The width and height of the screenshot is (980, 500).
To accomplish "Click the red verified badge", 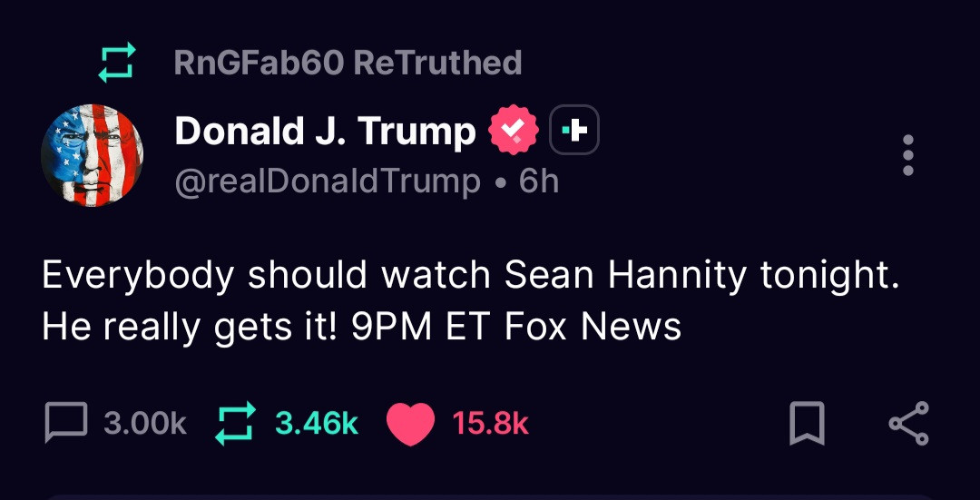I will (x=513, y=132).
